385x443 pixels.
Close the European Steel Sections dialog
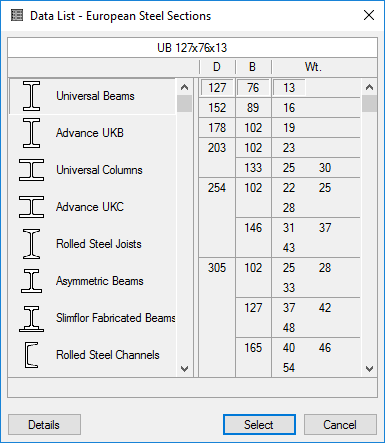tap(369, 15)
